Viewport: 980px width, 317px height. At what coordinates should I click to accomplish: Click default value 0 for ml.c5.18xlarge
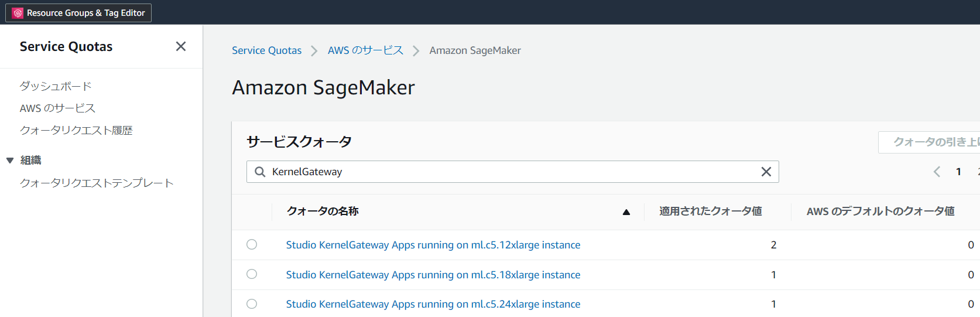(x=971, y=275)
